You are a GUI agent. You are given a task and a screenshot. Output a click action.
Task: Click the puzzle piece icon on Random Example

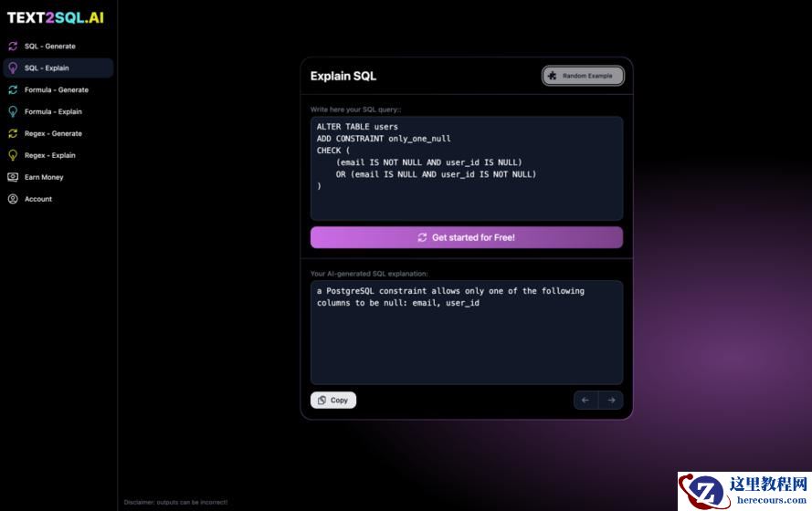(x=552, y=76)
